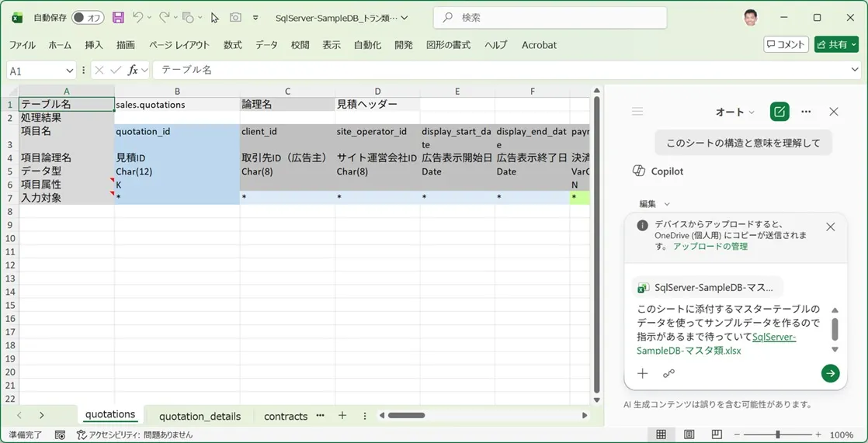Viewport: 868px width, 443px height.
Task: Click the green new chat icon
Action: click(x=779, y=112)
